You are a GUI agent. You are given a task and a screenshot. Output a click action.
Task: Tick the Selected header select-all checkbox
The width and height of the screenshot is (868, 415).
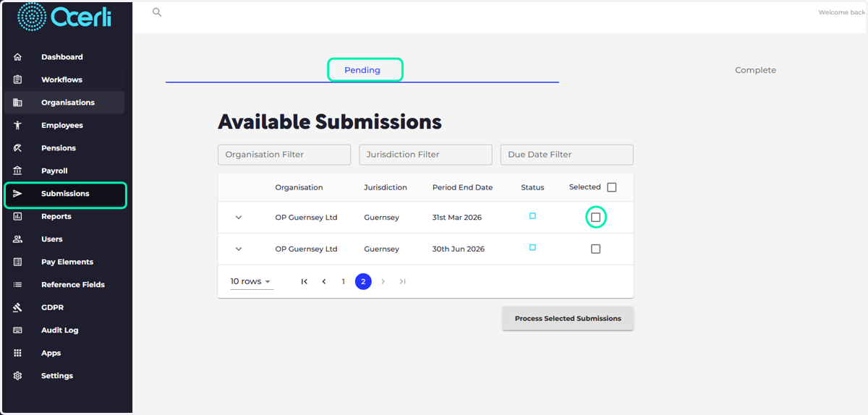click(612, 187)
